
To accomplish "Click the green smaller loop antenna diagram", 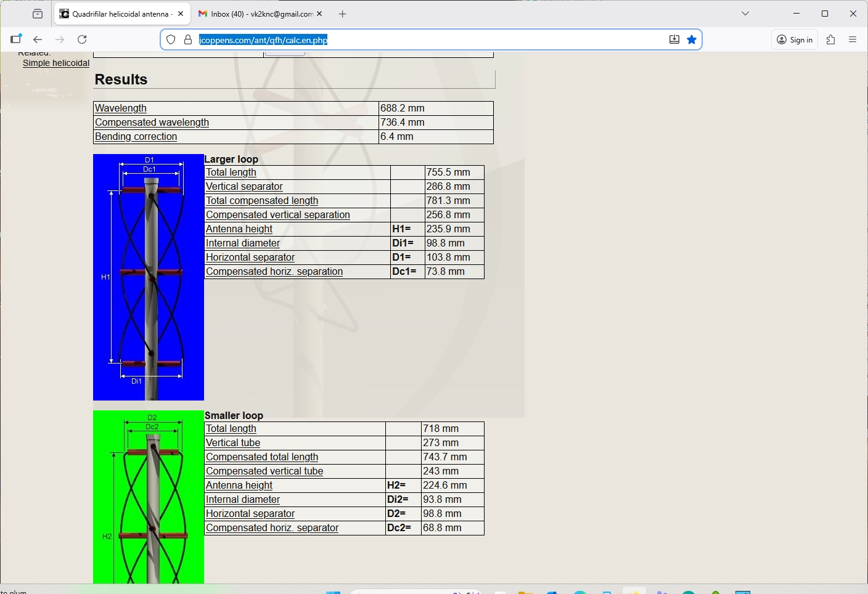I will (x=149, y=497).
